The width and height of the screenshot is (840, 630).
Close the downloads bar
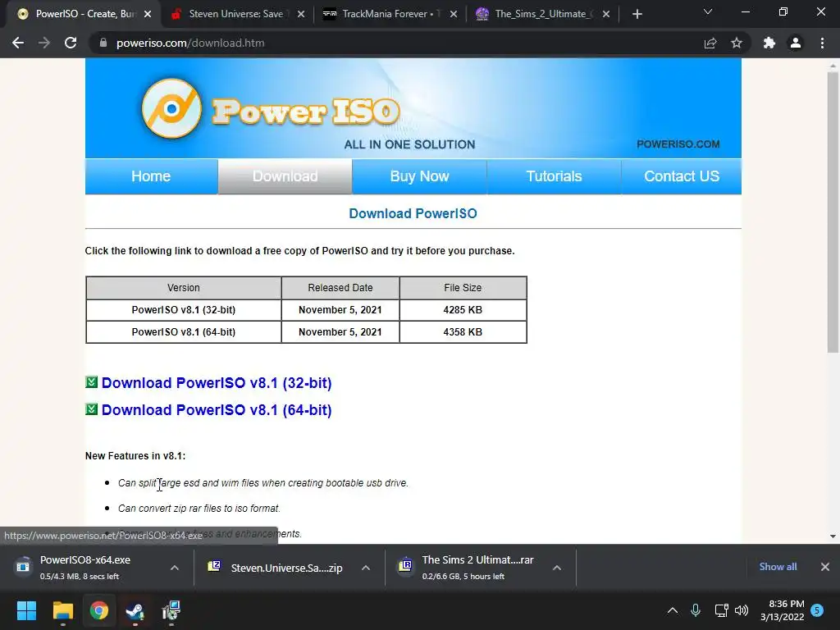coord(825,567)
